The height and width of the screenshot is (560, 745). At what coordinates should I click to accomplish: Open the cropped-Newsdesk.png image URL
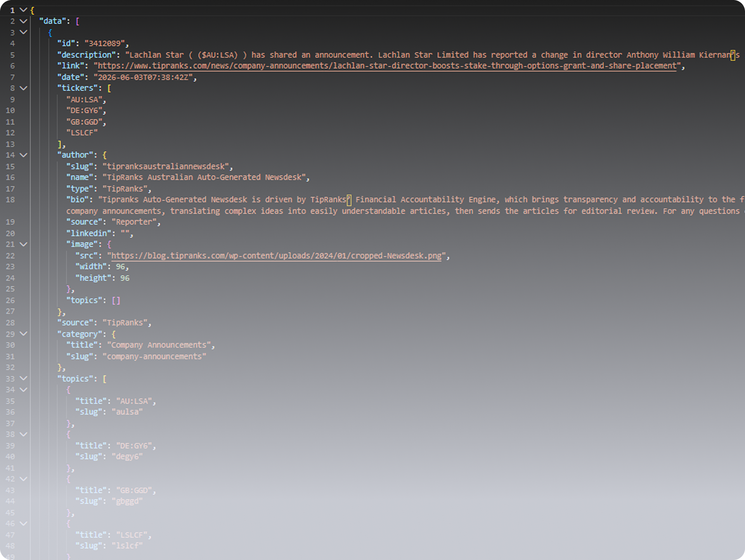276,256
